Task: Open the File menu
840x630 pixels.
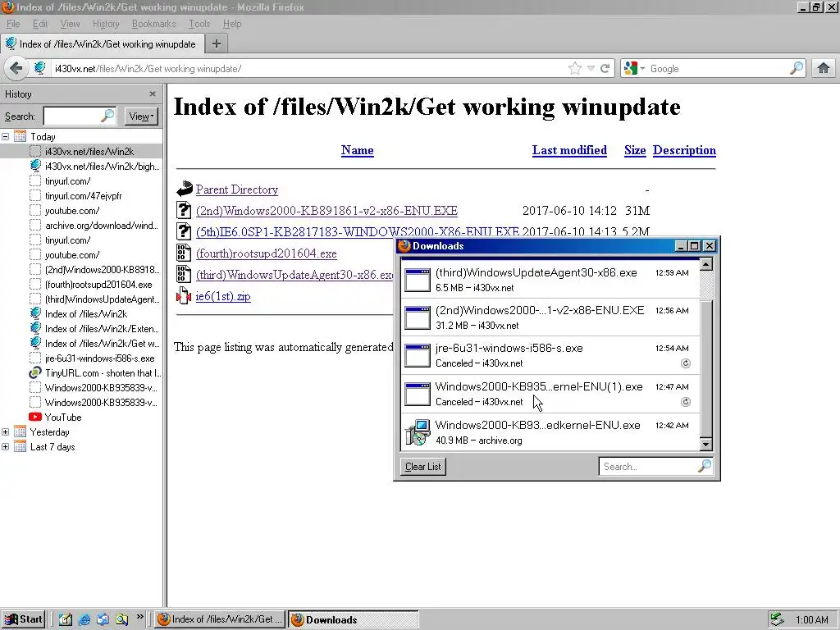Action: [x=13, y=24]
